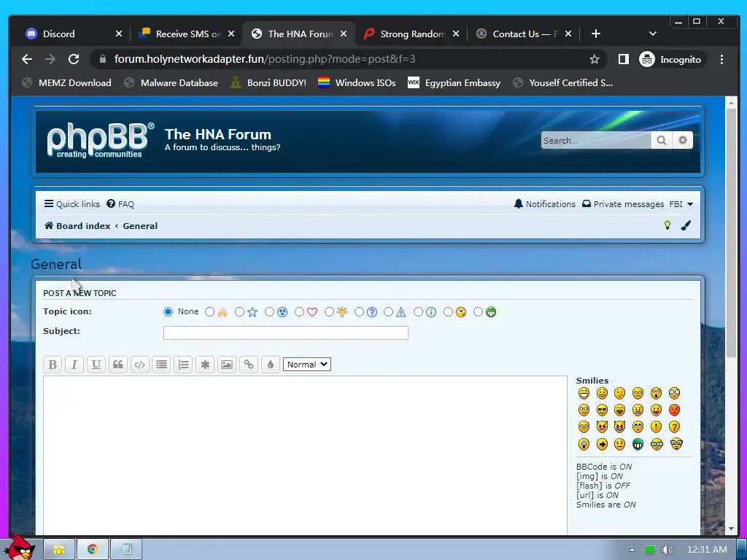Insert list item asterisk button
Image resolution: width=747 pixels, height=560 pixels.
coord(205,365)
